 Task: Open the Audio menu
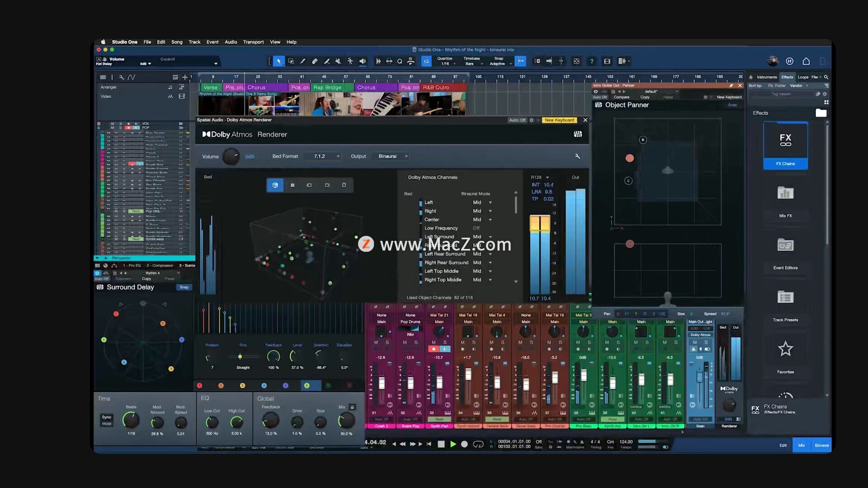pos(231,42)
